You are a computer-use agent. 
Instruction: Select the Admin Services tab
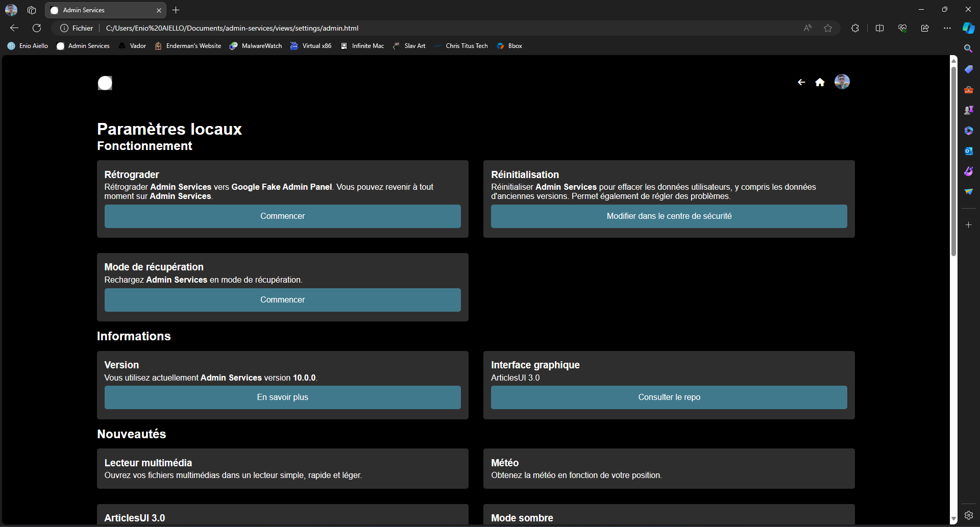pos(106,10)
